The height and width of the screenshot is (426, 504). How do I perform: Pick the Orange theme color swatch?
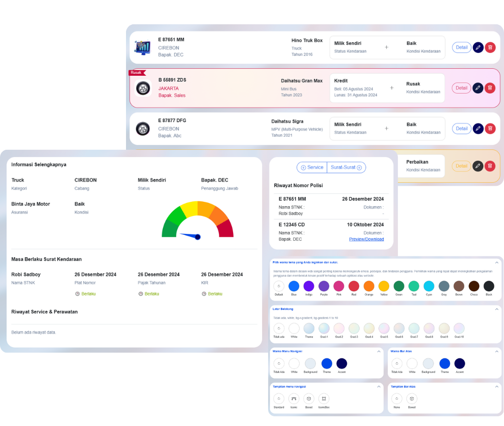coord(369,286)
